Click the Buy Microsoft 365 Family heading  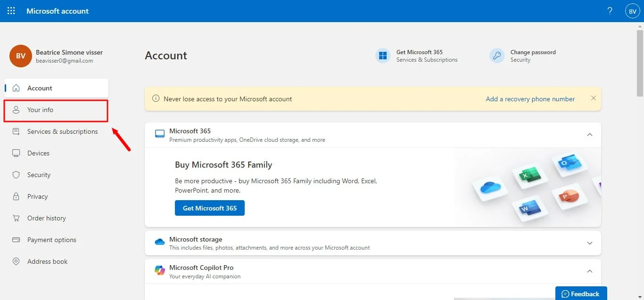tap(223, 165)
